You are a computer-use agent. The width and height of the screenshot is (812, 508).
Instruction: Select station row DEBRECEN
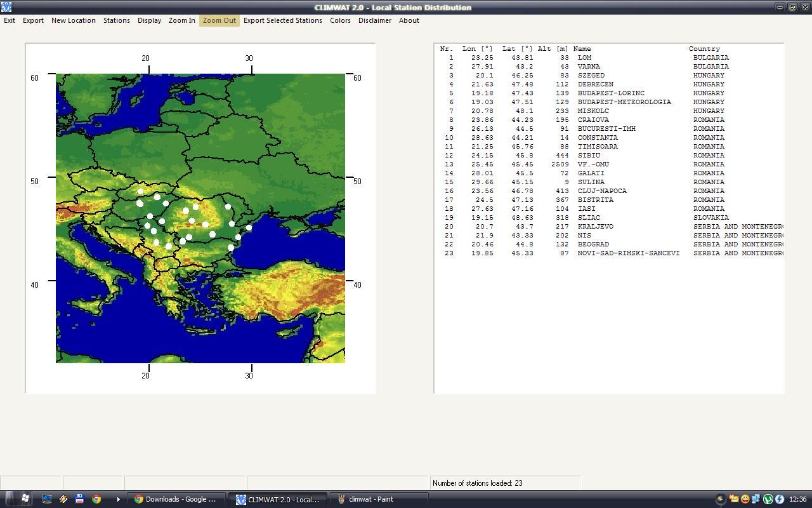coord(609,84)
